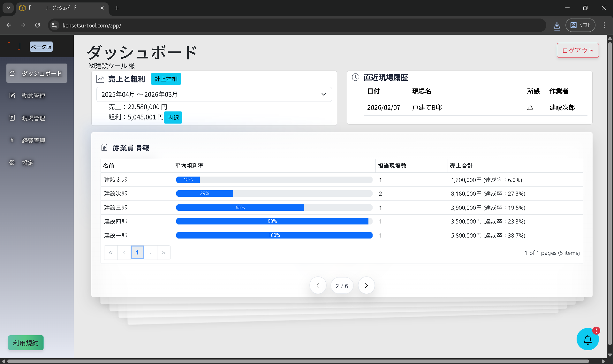Go to previous dashboard card with left arrow
The height and width of the screenshot is (364, 613).
click(x=318, y=285)
